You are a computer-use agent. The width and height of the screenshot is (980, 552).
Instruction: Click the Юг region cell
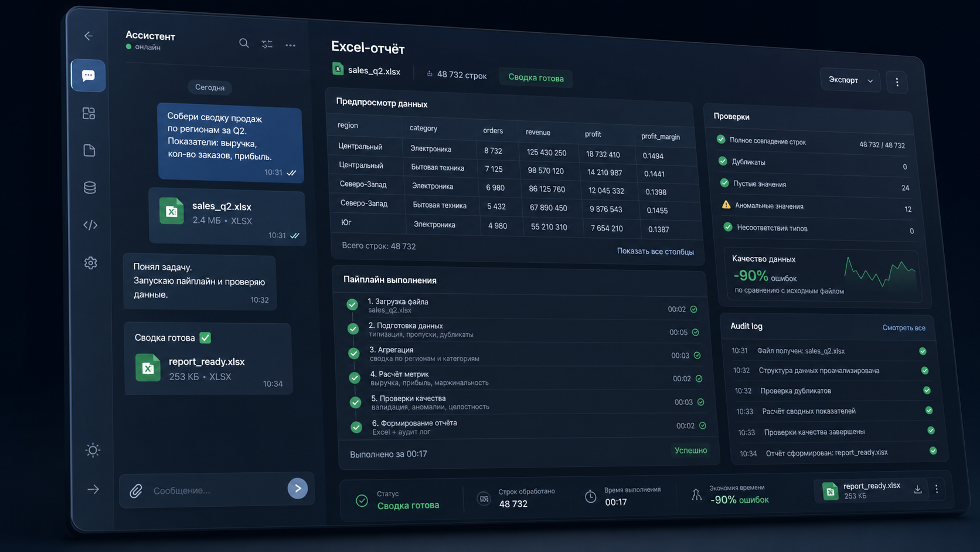click(346, 222)
